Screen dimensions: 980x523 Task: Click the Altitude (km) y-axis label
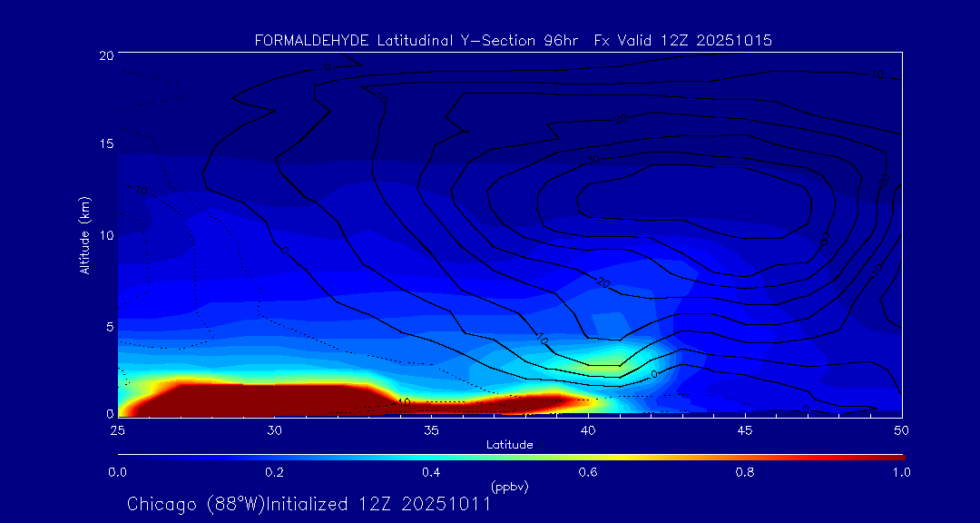[85, 235]
